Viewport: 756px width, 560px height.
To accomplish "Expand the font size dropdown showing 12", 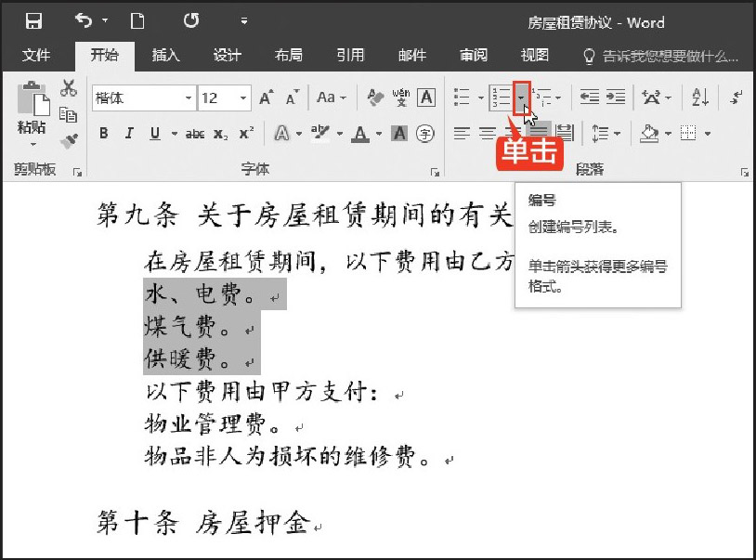I will (x=244, y=98).
